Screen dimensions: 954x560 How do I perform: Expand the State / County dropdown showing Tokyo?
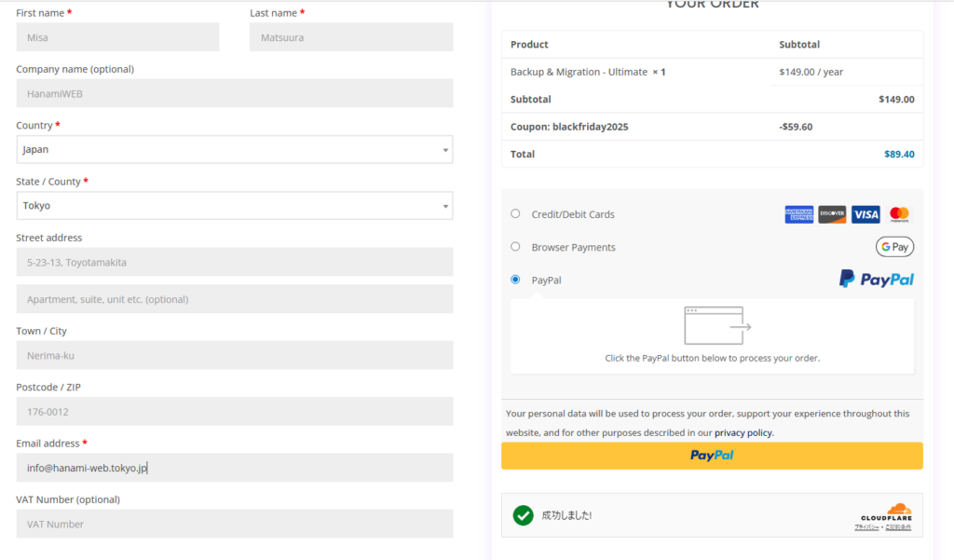235,206
